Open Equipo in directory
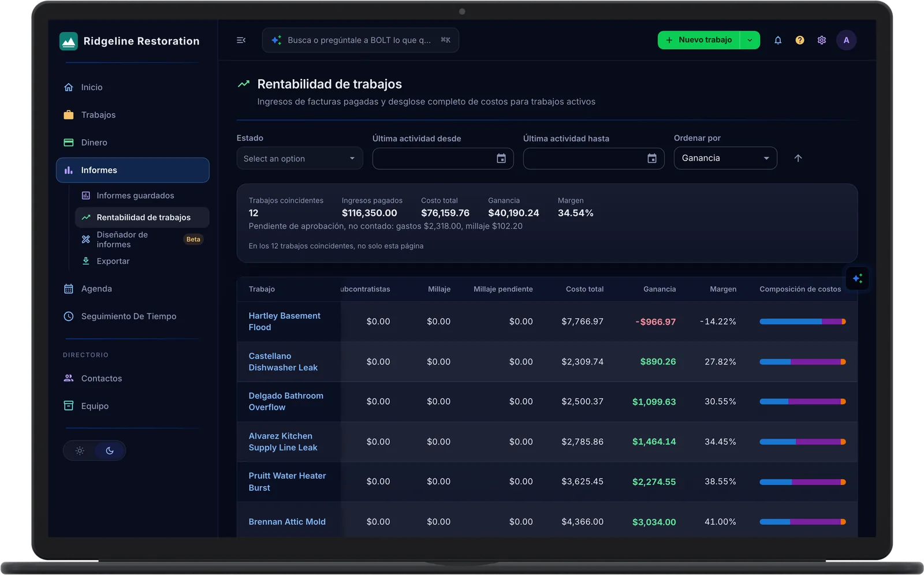Image resolution: width=924 pixels, height=575 pixels. point(133,406)
